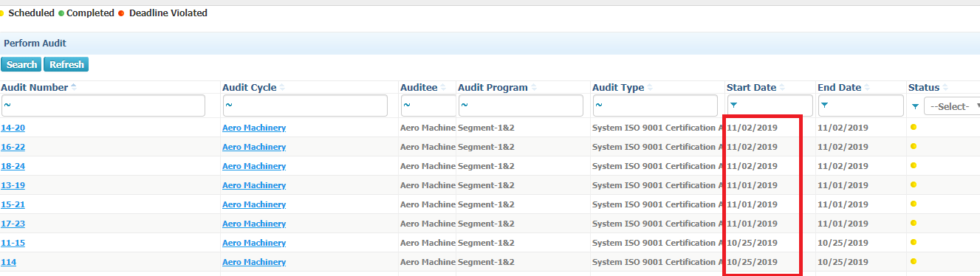Open audit number 16-22 link
Viewport: 980px width, 276px height.
point(13,147)
